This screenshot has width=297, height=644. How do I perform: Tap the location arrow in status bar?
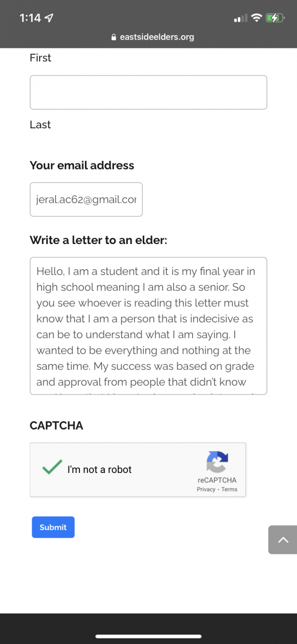point(49,18)
